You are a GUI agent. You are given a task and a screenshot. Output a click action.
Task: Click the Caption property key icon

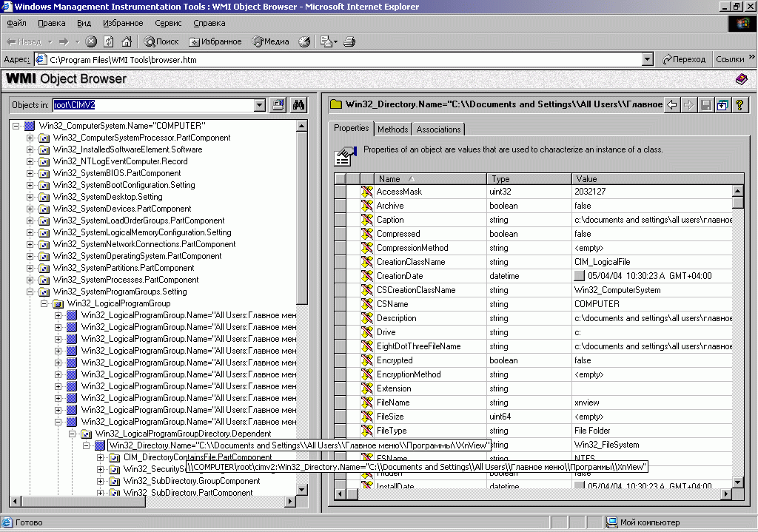tap(367, 219)
